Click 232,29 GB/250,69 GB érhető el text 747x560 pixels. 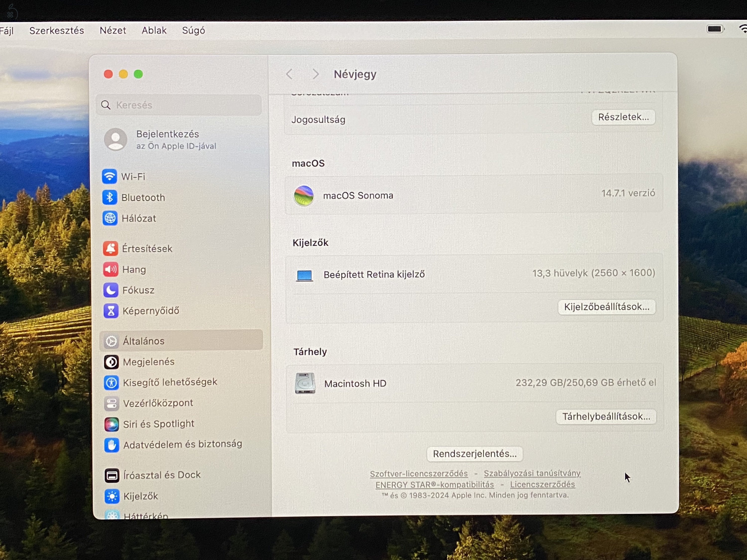pos(586,383)
